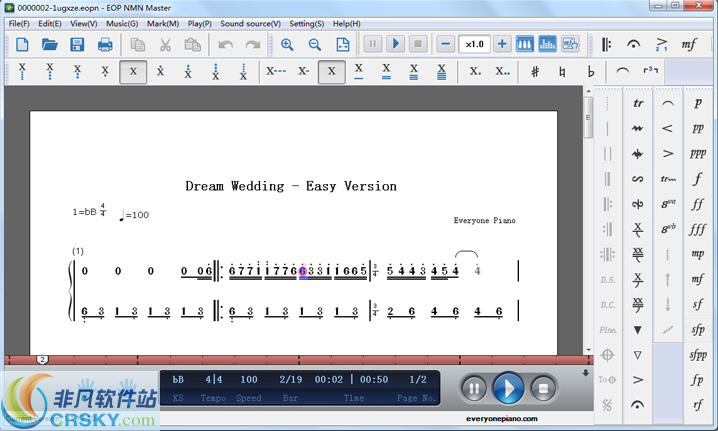Select double-dotted note X..
This screenshot has height=431, width=718.
tap(502, 72)
